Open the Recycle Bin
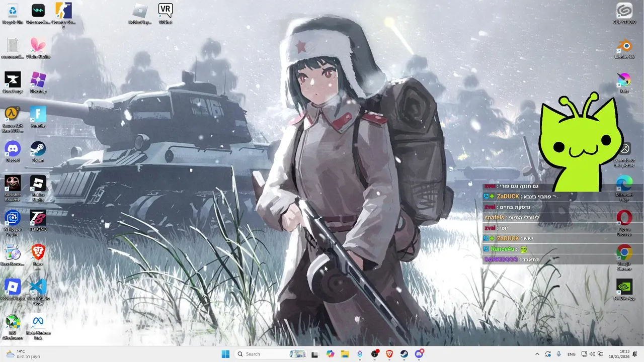Viewport: 644px width, 362px height. tap(13, 14)
